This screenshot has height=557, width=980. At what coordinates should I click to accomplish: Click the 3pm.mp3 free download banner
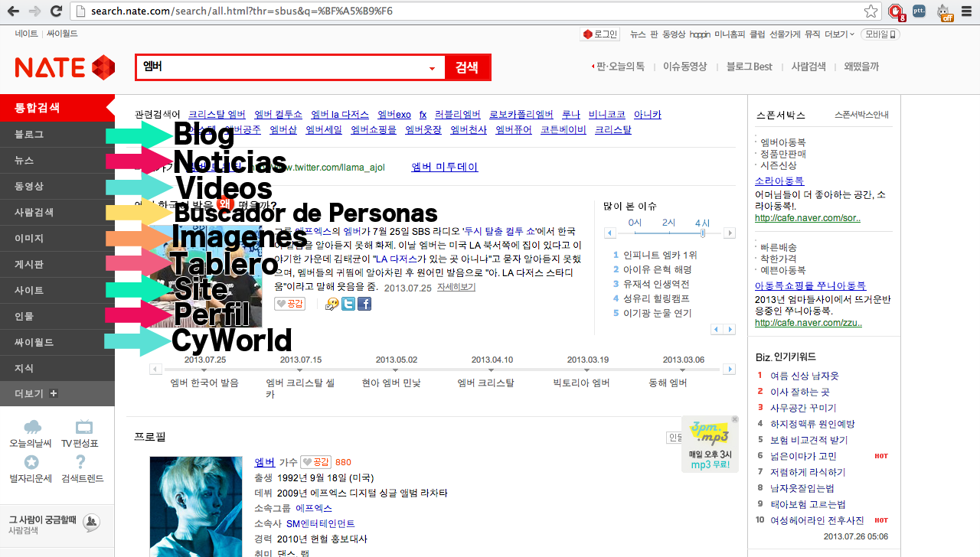tap(710, 445)
